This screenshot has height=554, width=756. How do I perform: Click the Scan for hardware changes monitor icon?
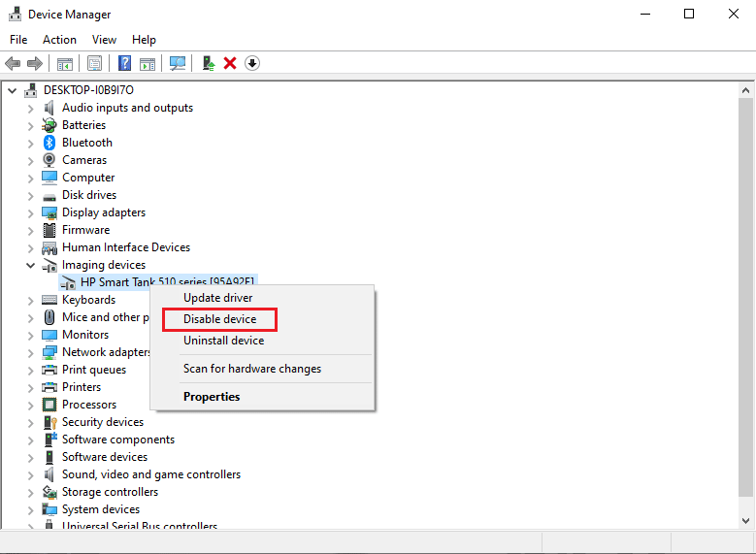point(178,63)
